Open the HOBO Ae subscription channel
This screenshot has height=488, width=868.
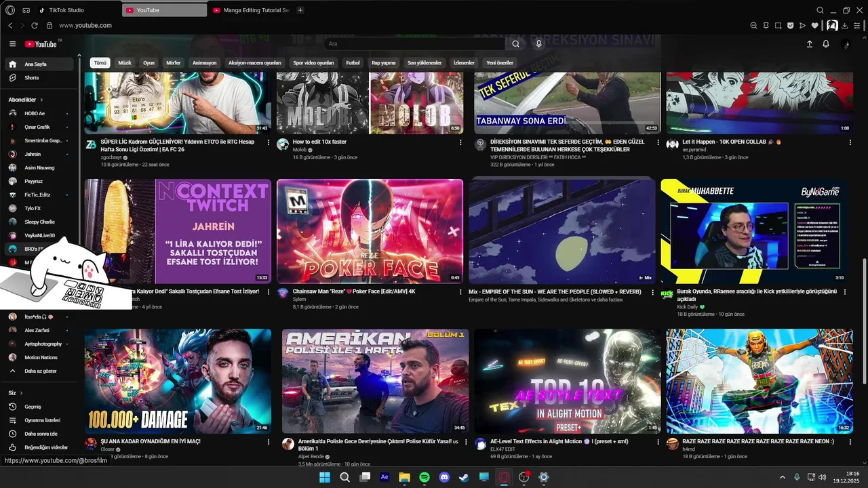(x=38, y=113)
